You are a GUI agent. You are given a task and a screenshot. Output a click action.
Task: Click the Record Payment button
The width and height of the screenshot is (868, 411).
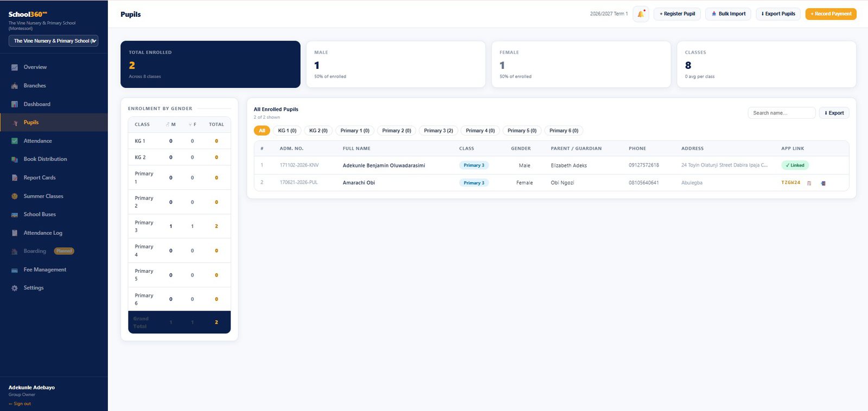tap(831, 14)
